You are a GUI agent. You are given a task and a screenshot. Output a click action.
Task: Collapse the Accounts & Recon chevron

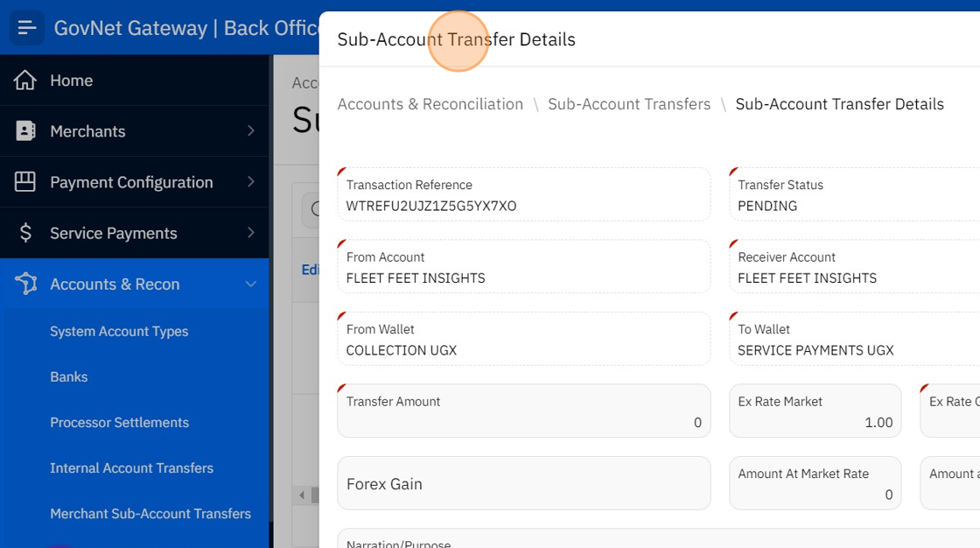point(250,284)
